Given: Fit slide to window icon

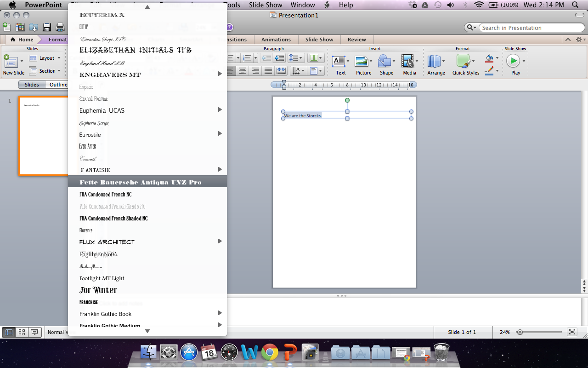Looking at the screenshot, I should (572, 332).
